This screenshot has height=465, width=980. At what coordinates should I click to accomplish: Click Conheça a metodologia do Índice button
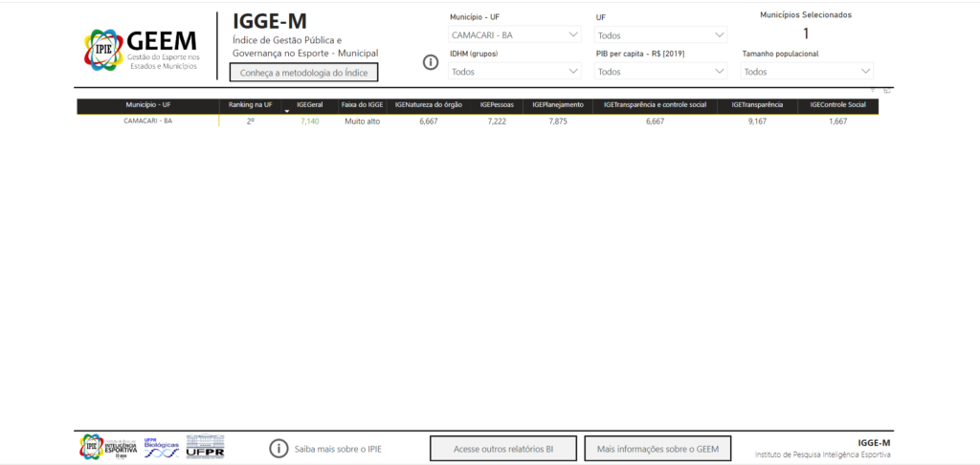click(304, 73)
